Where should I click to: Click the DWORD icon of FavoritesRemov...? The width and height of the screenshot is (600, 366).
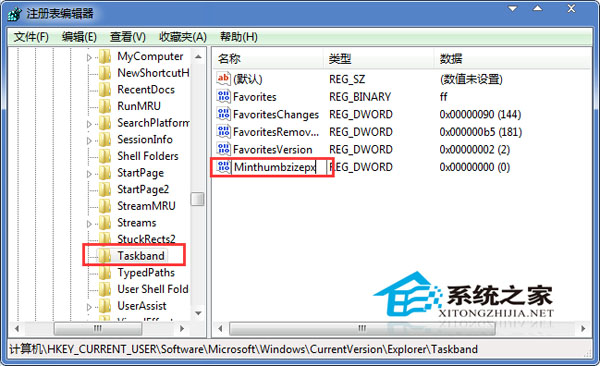(223, 132)
